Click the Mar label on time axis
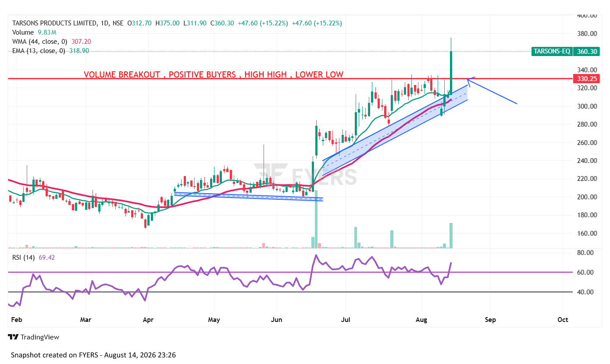 [86, 320]
